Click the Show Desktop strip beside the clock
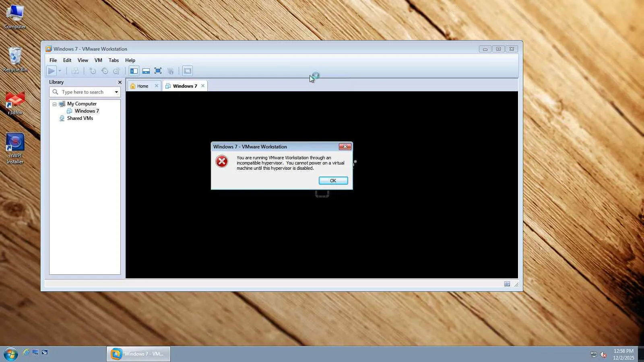This screenshot has width=644, height=362. pyautogui.click(x=641, y=354)
